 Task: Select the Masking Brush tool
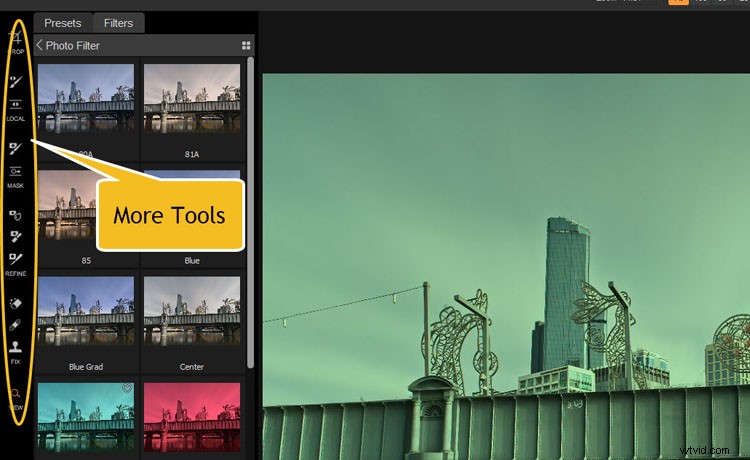pyautogui.click(x=15, y=149)
